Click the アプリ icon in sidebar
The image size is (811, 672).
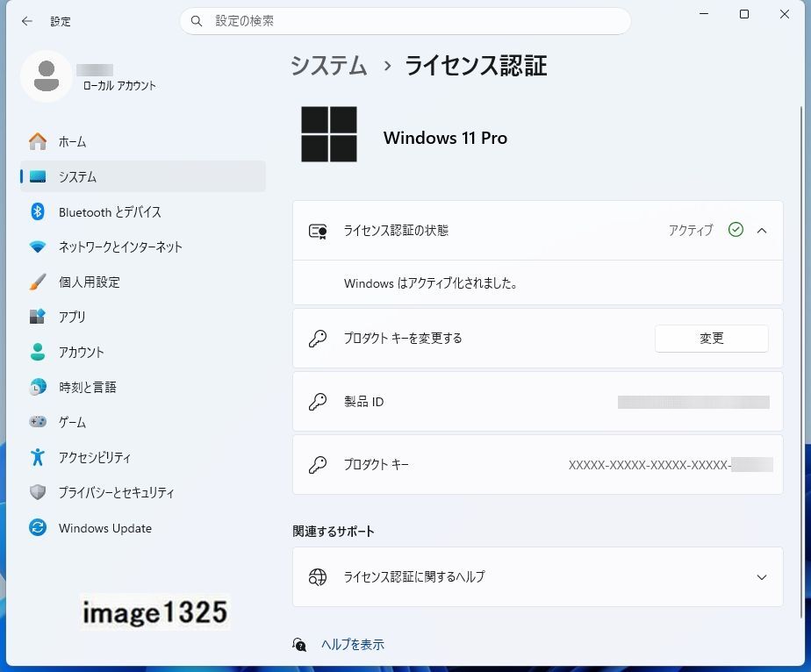(38, 317)
